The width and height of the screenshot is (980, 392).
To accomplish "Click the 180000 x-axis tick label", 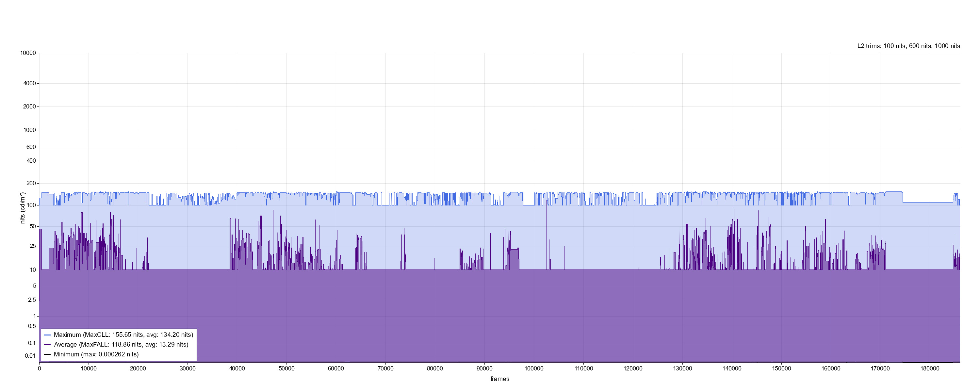I will (929, 368).
